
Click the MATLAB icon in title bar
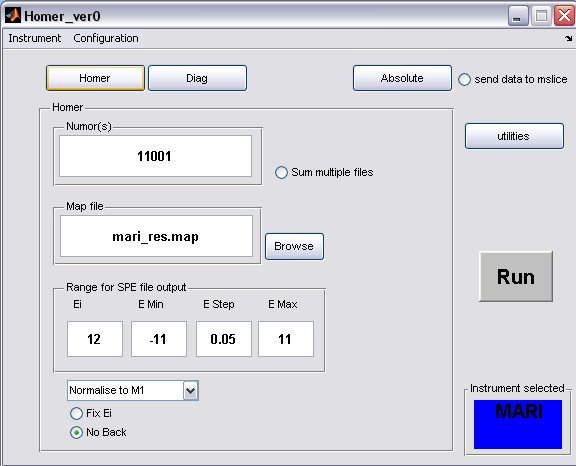tap(12, 16)
